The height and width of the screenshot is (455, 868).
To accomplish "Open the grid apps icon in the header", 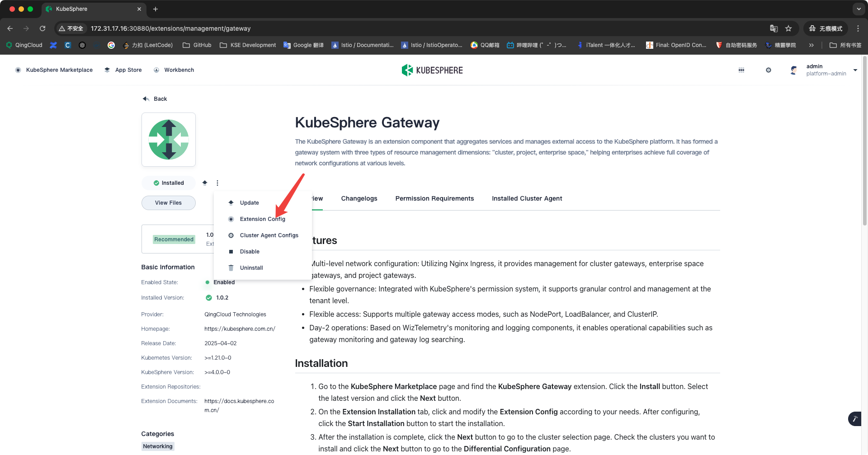I will [741, 70].
